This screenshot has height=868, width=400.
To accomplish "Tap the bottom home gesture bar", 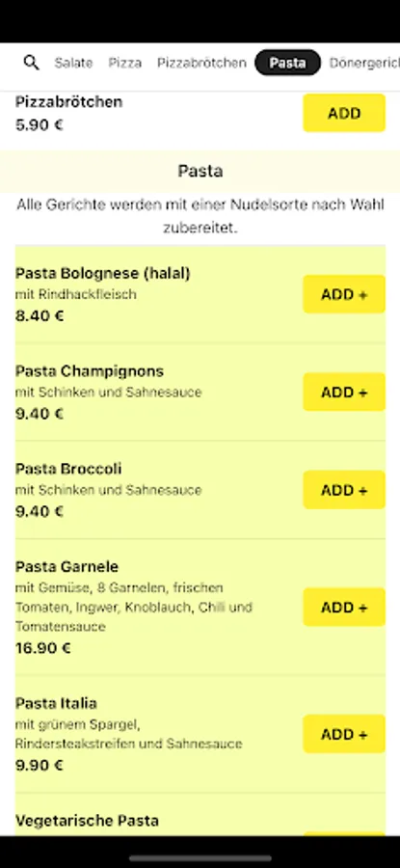I will [200, 858].
